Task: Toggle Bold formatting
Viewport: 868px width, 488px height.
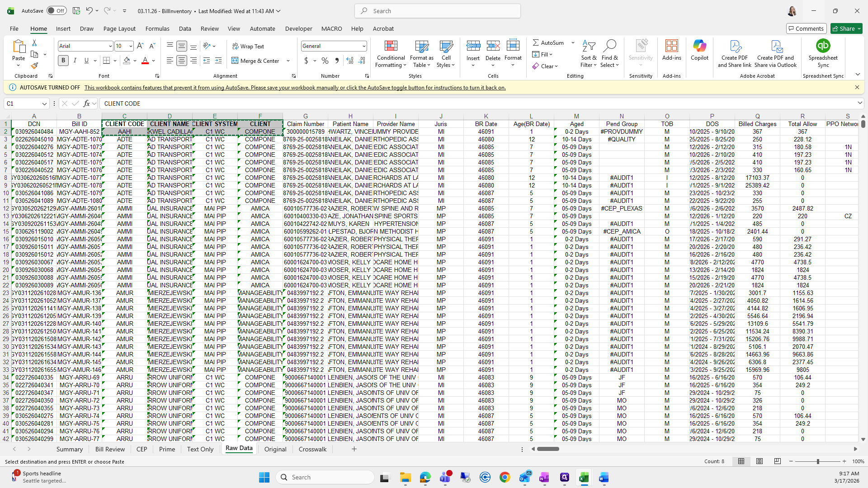Action: tap(63, 61)
